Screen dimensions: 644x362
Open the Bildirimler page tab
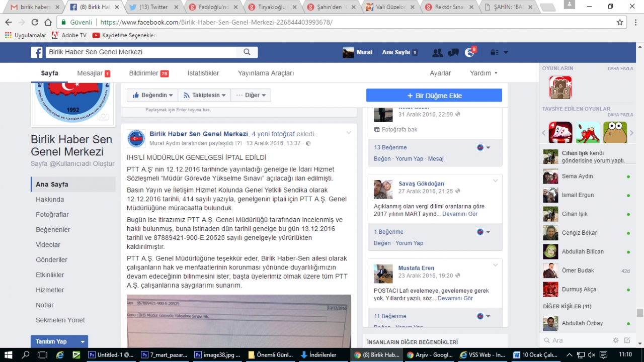pos(149,73)
